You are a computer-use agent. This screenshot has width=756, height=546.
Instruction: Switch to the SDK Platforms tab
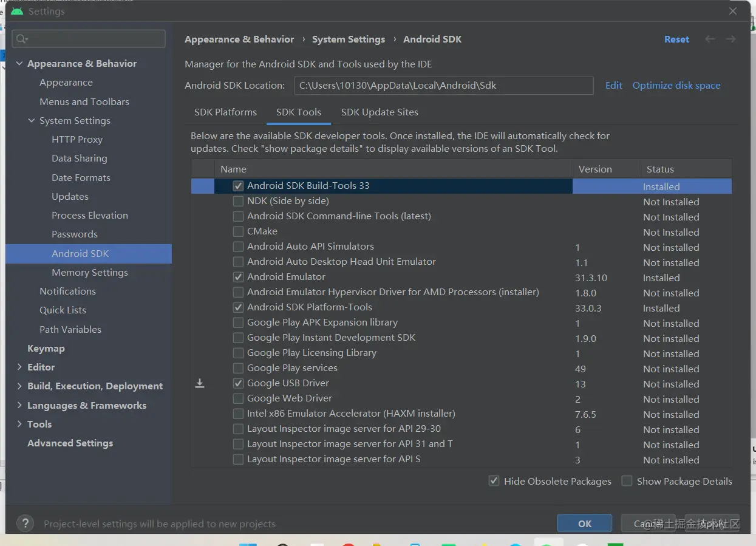(x=225, y=112)
